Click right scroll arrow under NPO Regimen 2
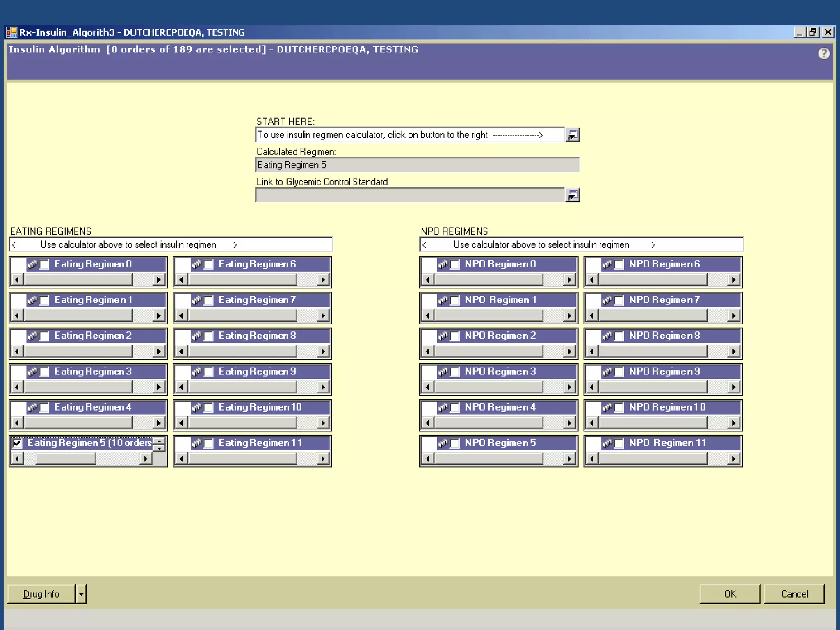The height and width of the screenshot is (630, 840). point(569,351)
